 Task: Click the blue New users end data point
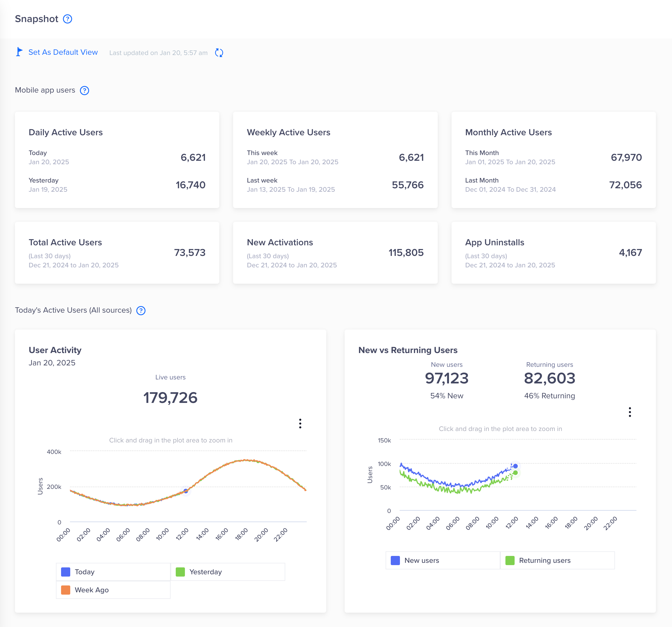(x=515, y=466)
